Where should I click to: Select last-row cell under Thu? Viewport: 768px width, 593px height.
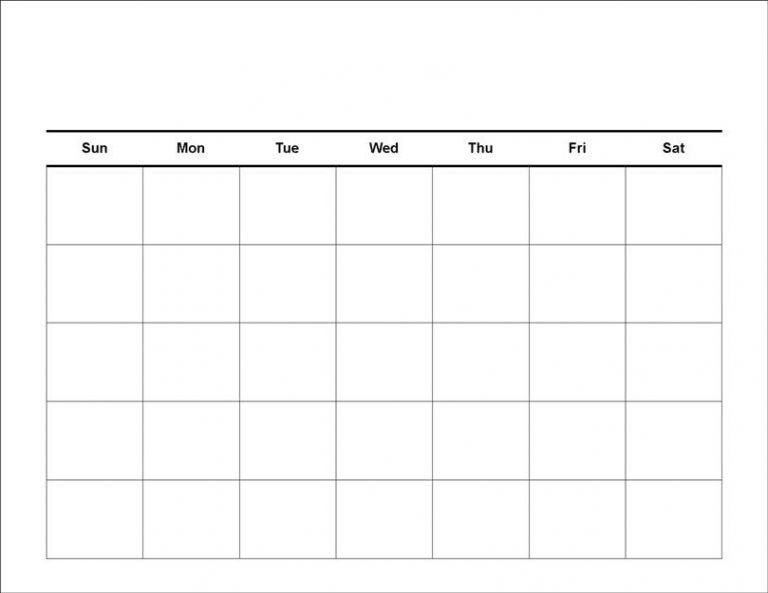(480, 519)
